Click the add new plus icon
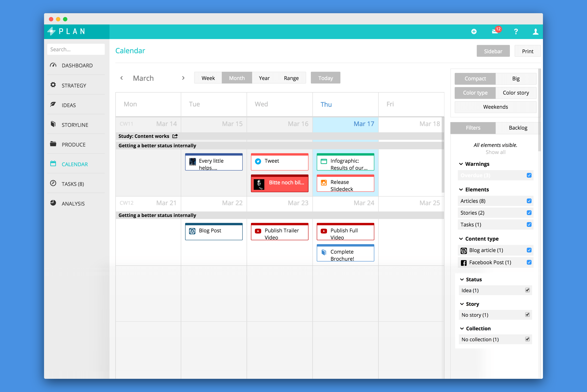The height and width of the screenshot is (392, 587). pyautogui.click(x=474, y=32)
